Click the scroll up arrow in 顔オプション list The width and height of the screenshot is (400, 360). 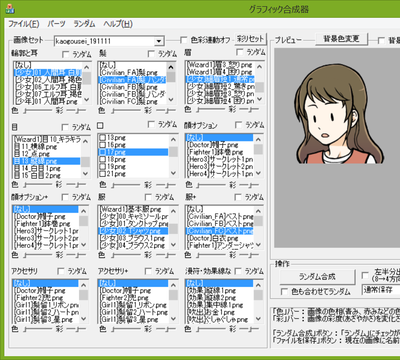pos(258,139)
